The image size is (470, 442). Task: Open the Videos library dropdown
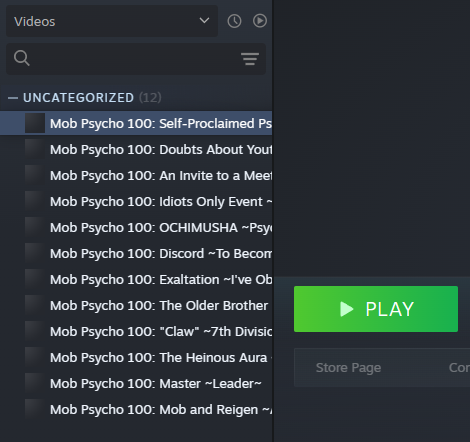[112, 21]
